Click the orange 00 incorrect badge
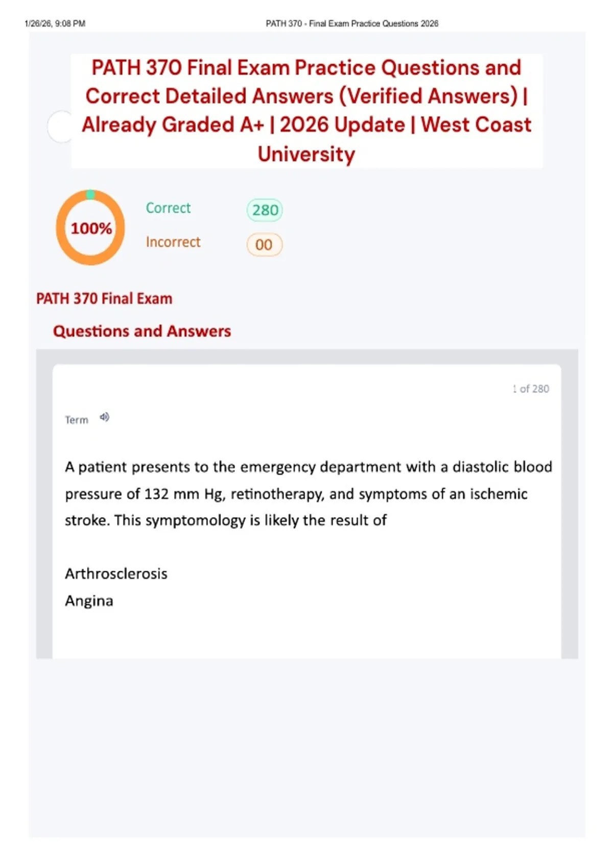Image resolution: width=613 pixels, height=868 pixels. click(x=264, y=245)
